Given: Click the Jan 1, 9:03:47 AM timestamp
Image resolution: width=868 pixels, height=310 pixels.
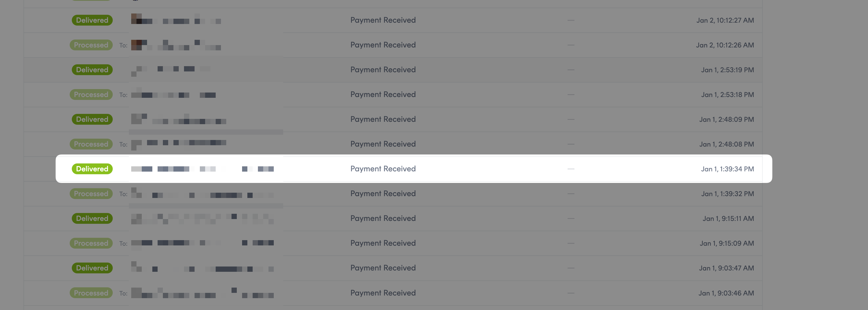Looking at the screenshot, I should [x=726, y=268].
